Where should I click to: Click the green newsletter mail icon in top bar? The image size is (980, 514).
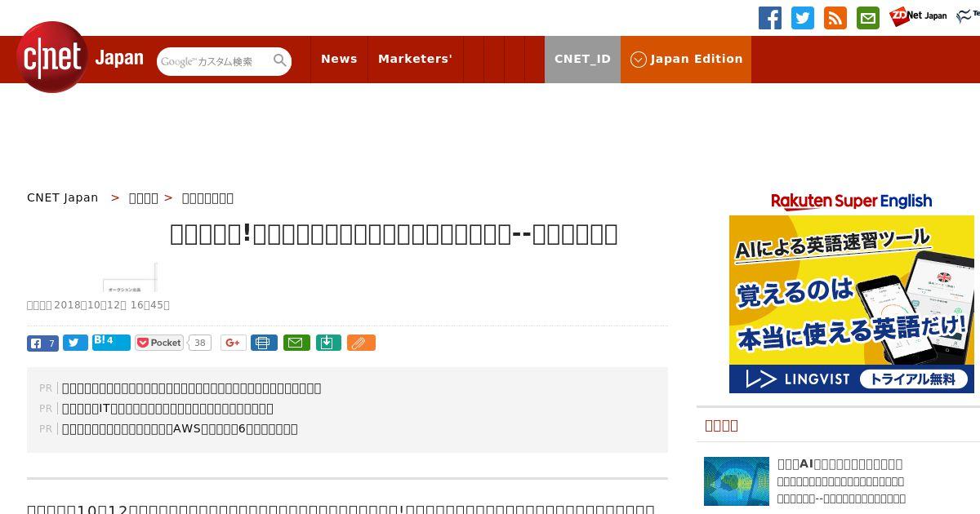(x=868, y=18)
